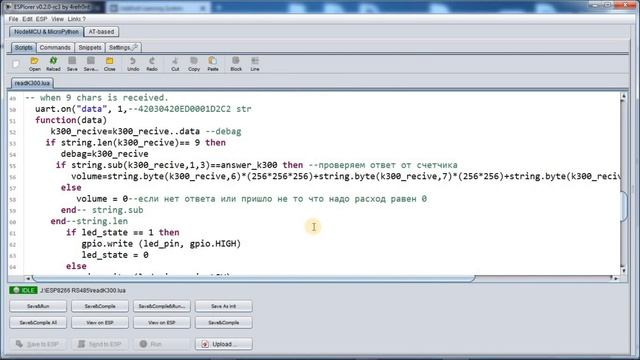Open a script with the Open icon

35,64
